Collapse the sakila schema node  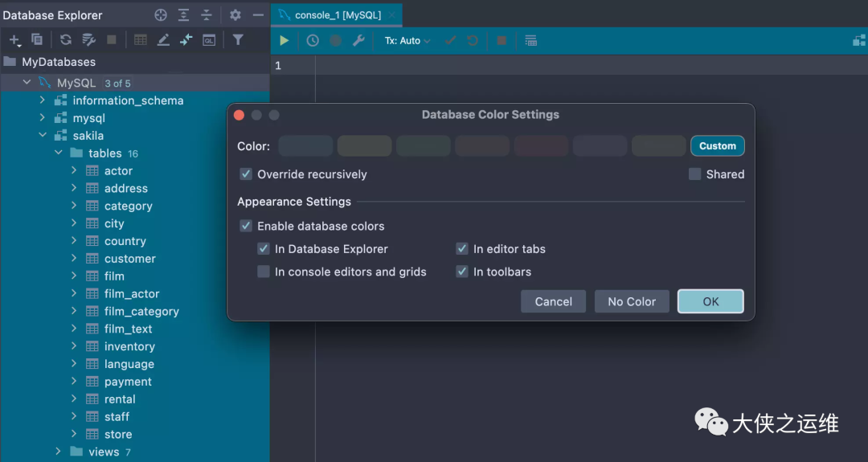click(42, 135)
